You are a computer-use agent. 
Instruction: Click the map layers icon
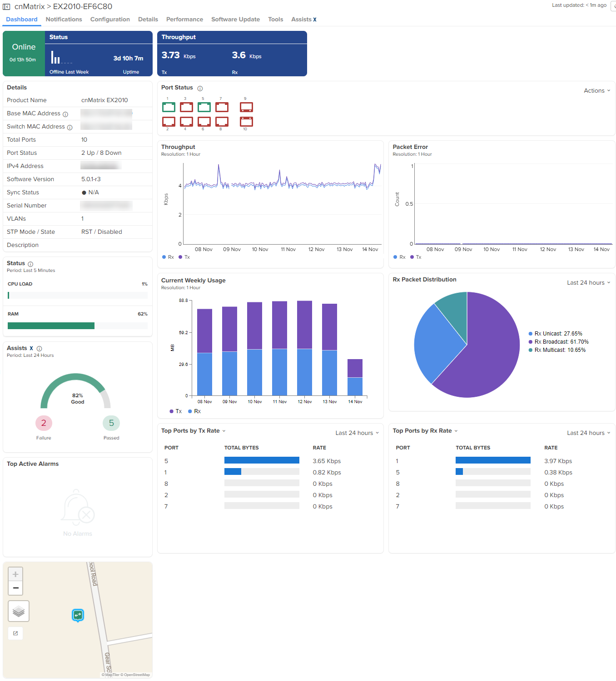click(x=19, y=611)
